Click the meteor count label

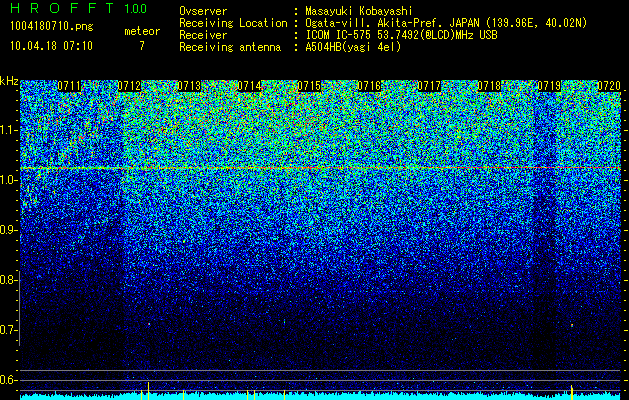pos(142,31)
